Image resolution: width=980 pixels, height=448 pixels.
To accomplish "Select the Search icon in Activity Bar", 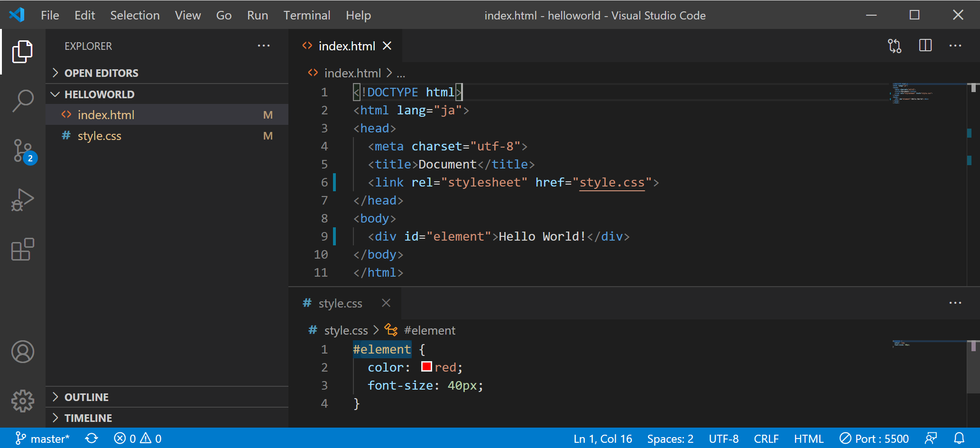I will point(22,101).
